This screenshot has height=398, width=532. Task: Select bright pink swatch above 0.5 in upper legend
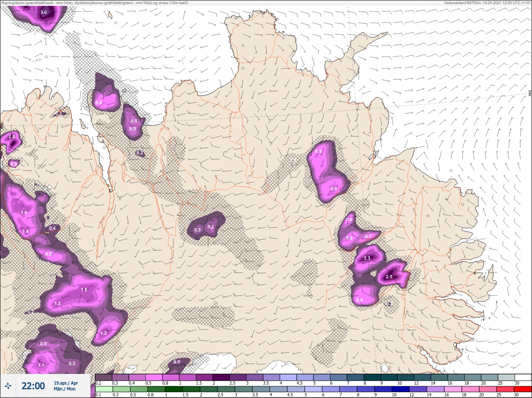(x=154, y=377)
